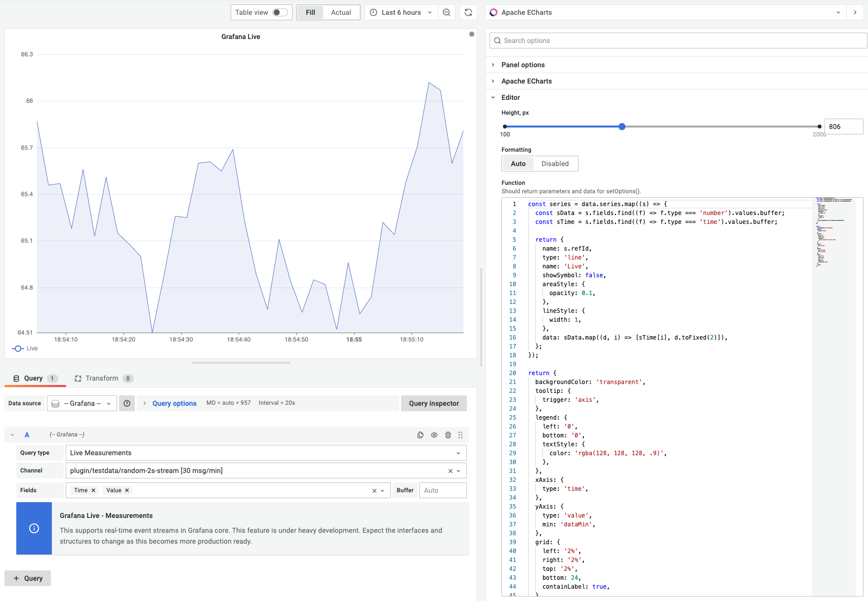This screenshot has height=601, width=868.
Task: Open the Channel dropdown arrow
Action: [x=459, y=471]
